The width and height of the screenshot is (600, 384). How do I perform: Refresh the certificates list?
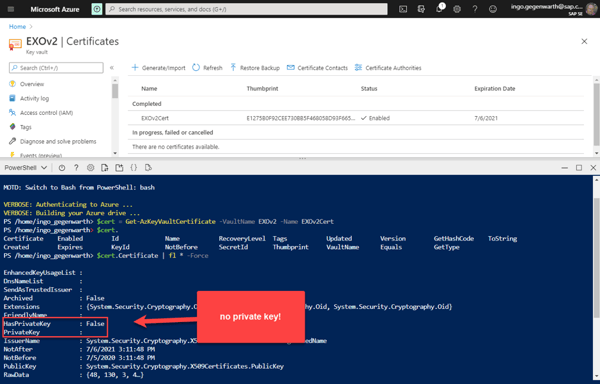click(x=207, y=68)
